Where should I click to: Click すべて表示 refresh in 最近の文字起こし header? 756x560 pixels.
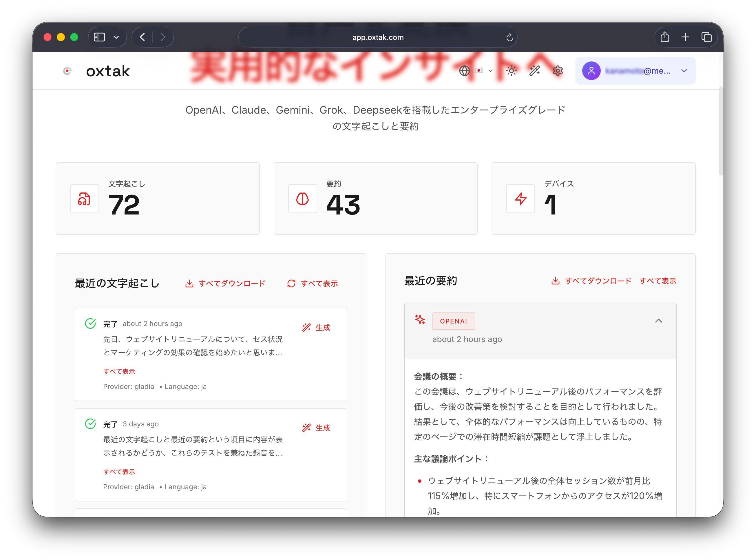tap(312, 283)
